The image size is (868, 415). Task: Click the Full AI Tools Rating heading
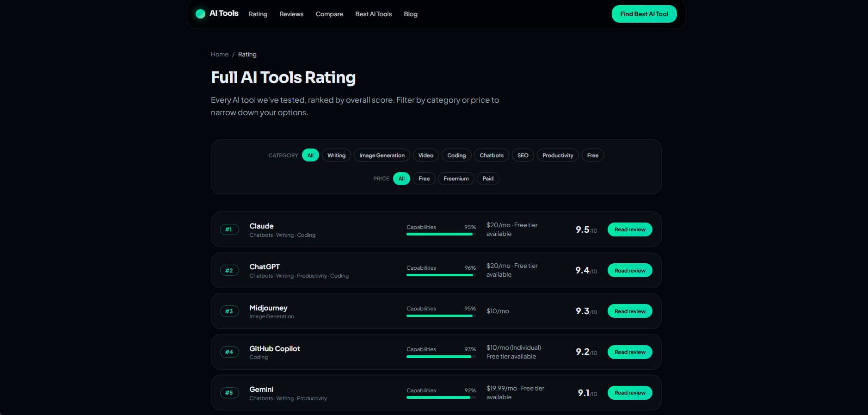coord(283,77)
